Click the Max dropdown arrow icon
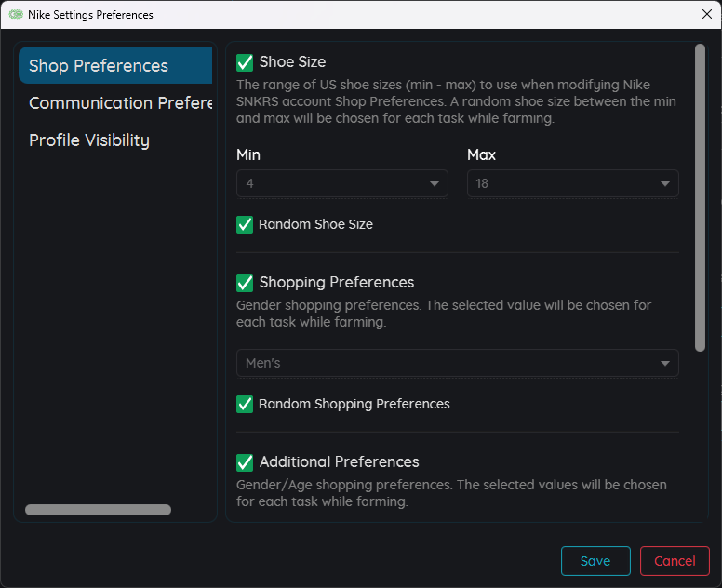 (x=665, y=184)
